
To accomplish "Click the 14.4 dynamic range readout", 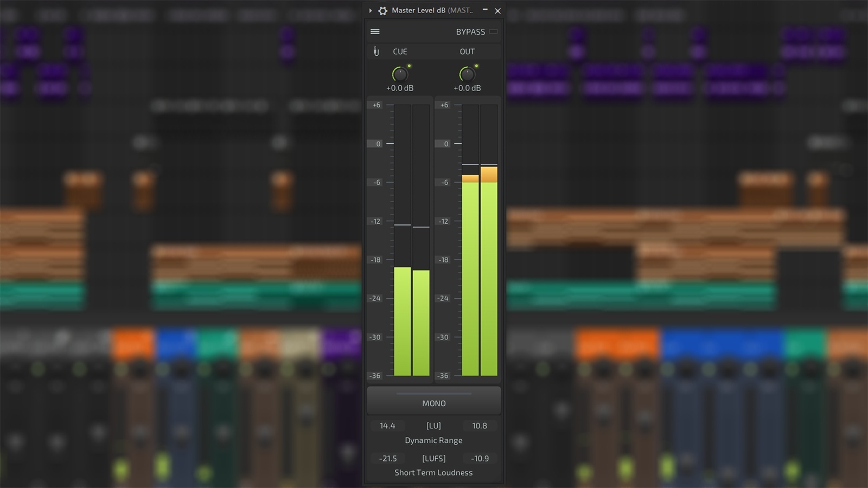I will (x=387, y=426).
